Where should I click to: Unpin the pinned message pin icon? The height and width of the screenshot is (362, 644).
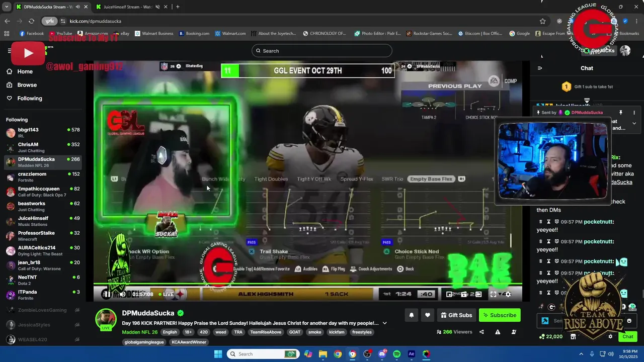[x=621, y=113]
